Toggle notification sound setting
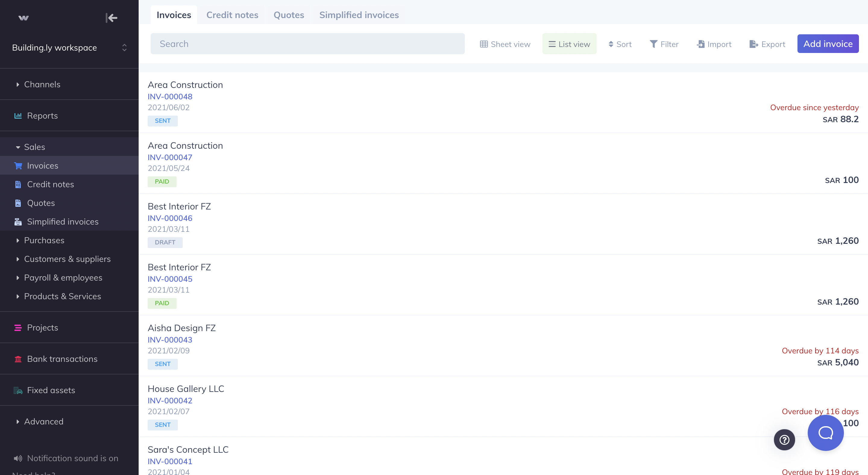868x475 pixels. click(x=66, y=458)
